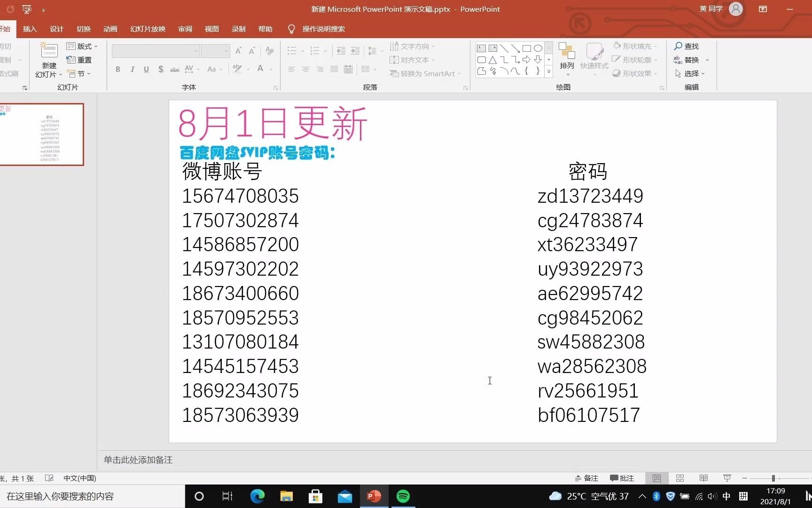Select the triangle shape in shapes gallery

(x=493, y=60)
